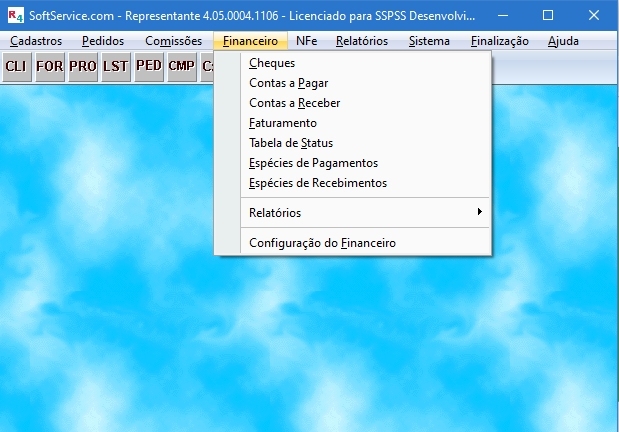Expand the Relatórios submenu arrow
This screenshot has height=432, width=619.
coord(480,213)
